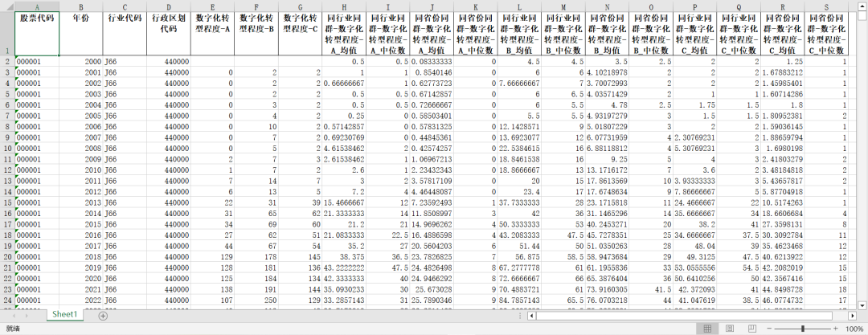
Task: Open the Sheet1 tab
Action: 64,314
